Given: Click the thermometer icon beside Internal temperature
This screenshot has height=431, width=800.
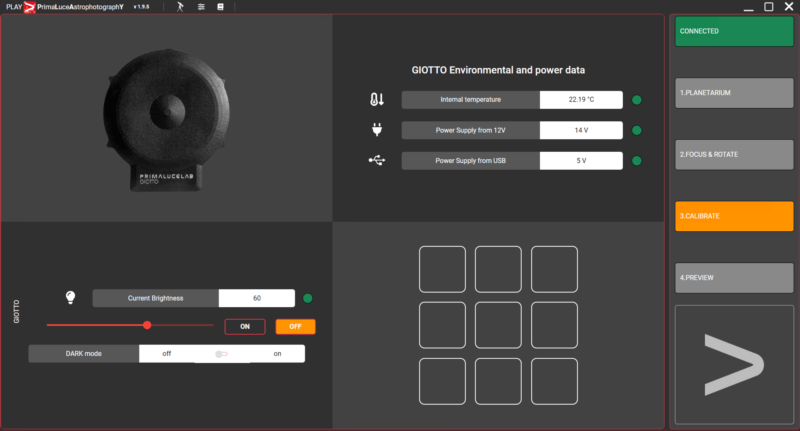Looking at the screenshot, I should coord(377,99).
